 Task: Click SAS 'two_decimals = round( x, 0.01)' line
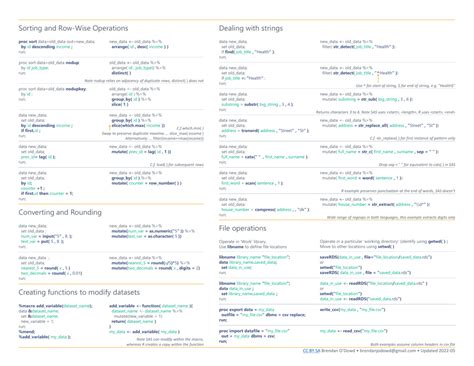tap(51, 273)
